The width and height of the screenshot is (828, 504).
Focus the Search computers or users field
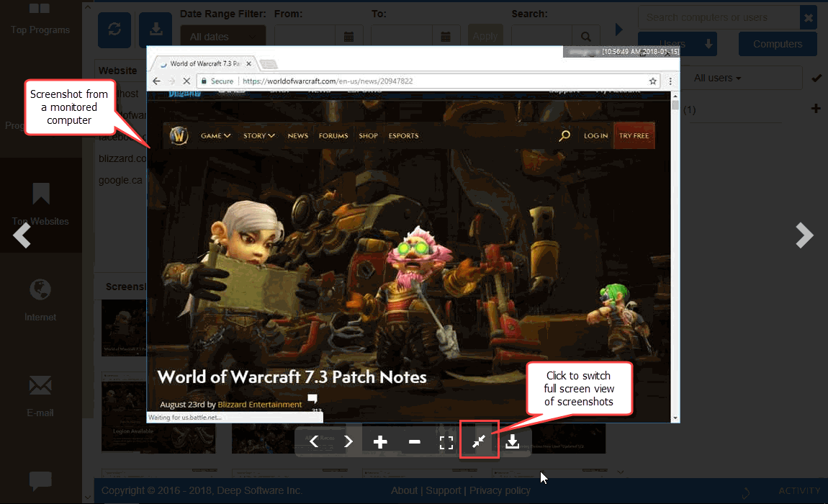pos(719,17)
